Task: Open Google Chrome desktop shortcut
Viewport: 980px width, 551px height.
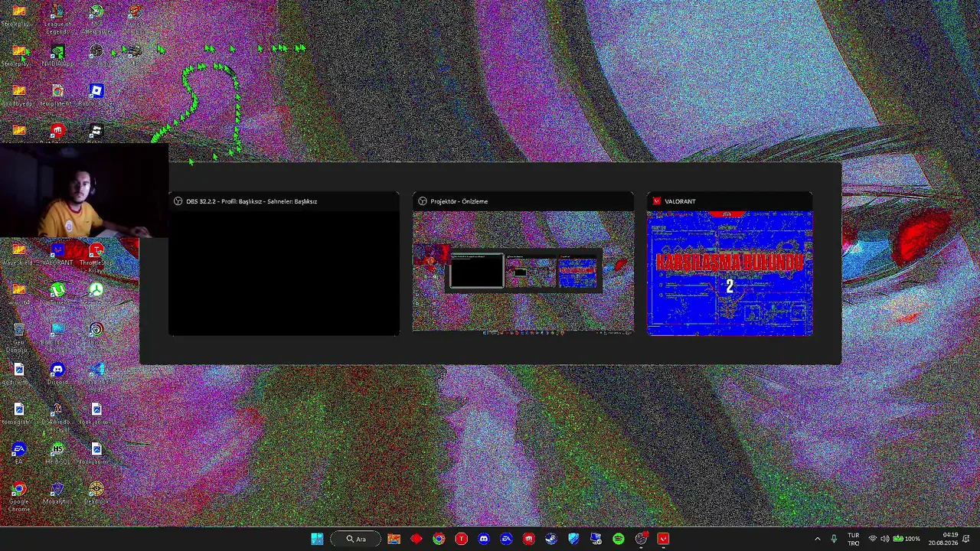Action: tap(18, 496)
